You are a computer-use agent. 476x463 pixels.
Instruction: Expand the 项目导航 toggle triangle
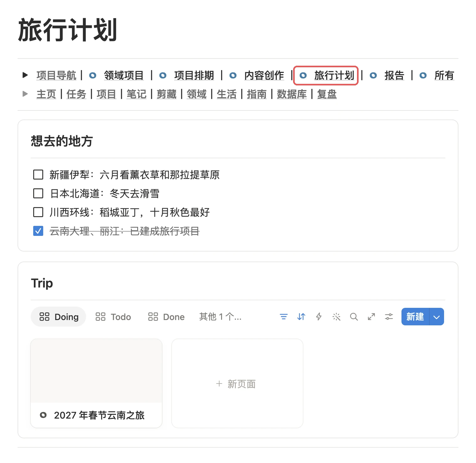[25, 75]
